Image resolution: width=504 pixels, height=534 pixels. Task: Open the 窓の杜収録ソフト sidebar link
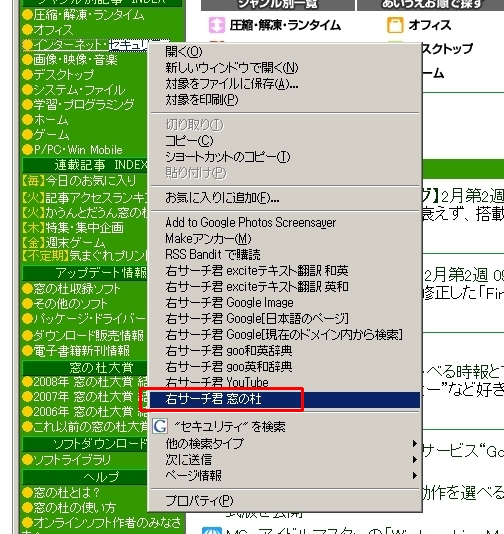[77, 289]
